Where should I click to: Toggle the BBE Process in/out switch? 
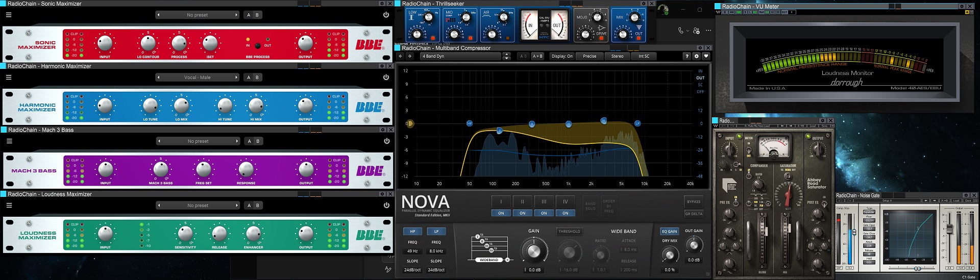click(x=258, y=45)
